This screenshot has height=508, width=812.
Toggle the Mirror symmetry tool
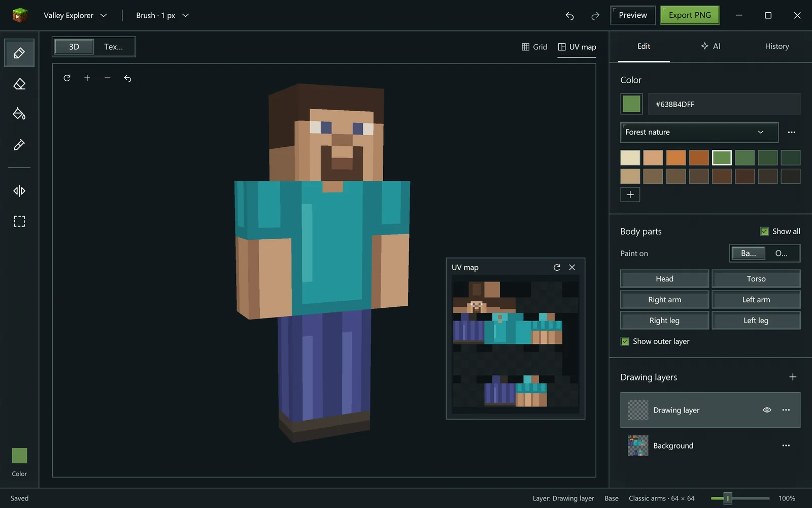pyautogui.click(x=19, y=191)
